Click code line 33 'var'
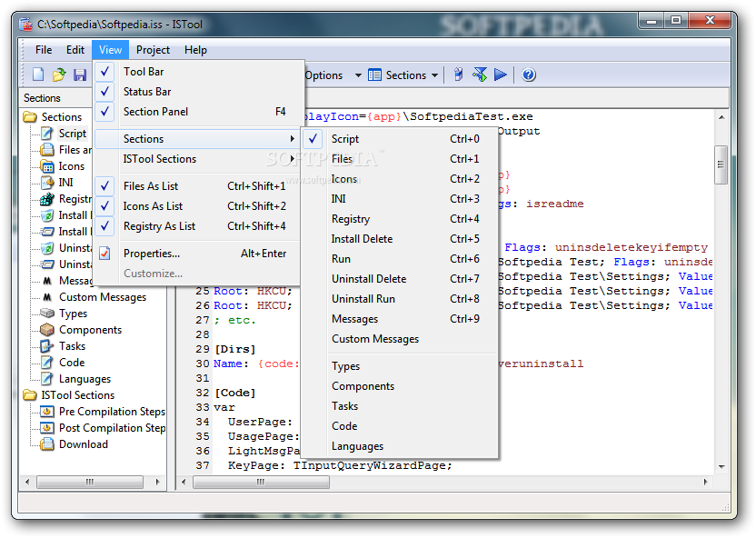 click(224, 407)
